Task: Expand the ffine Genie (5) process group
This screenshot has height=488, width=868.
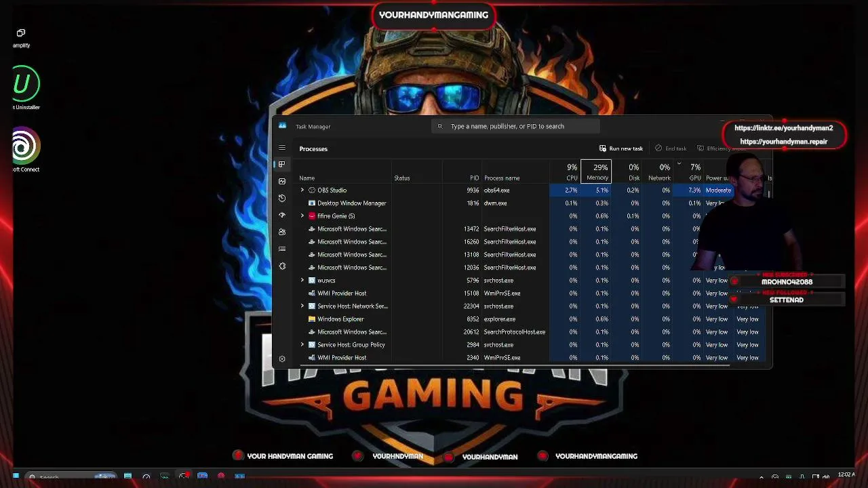Action: [302, 216]
